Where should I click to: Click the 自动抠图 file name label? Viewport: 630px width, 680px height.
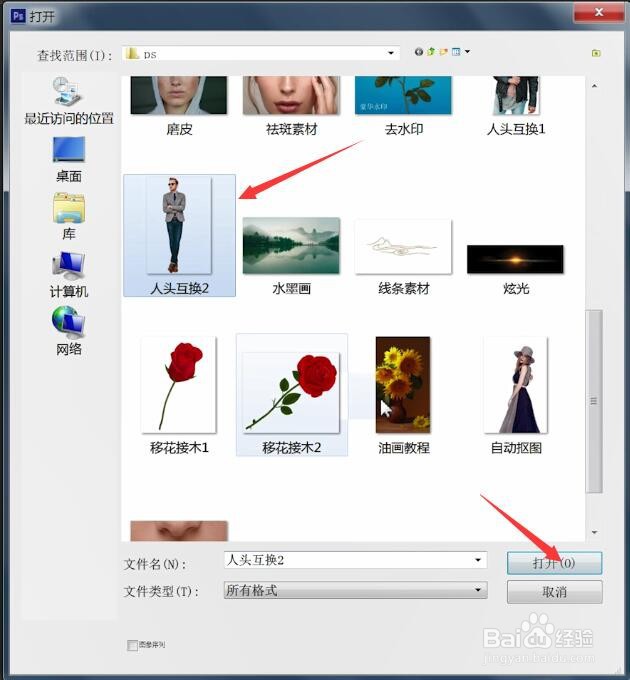(x=516, y=448)
